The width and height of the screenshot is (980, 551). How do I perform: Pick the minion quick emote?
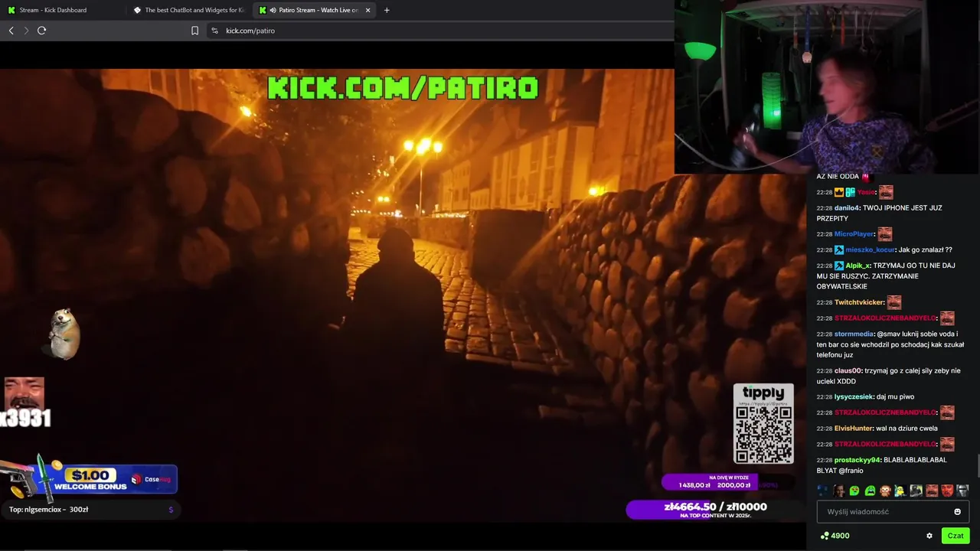tap(900, 491)
